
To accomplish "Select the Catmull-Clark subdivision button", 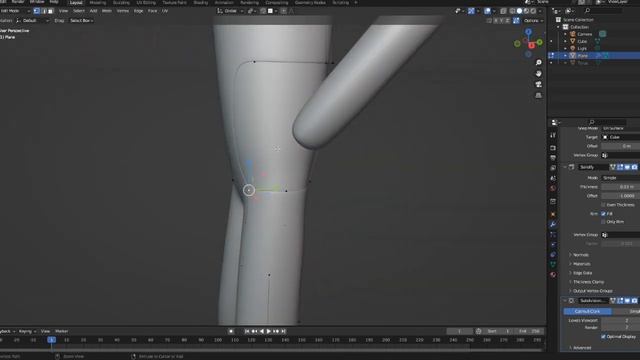I will pyautogui.click(x=587, y=311).
